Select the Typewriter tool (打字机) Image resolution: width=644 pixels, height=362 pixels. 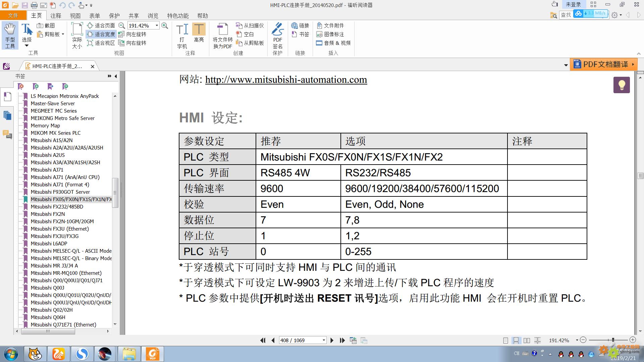coord(182,36)
